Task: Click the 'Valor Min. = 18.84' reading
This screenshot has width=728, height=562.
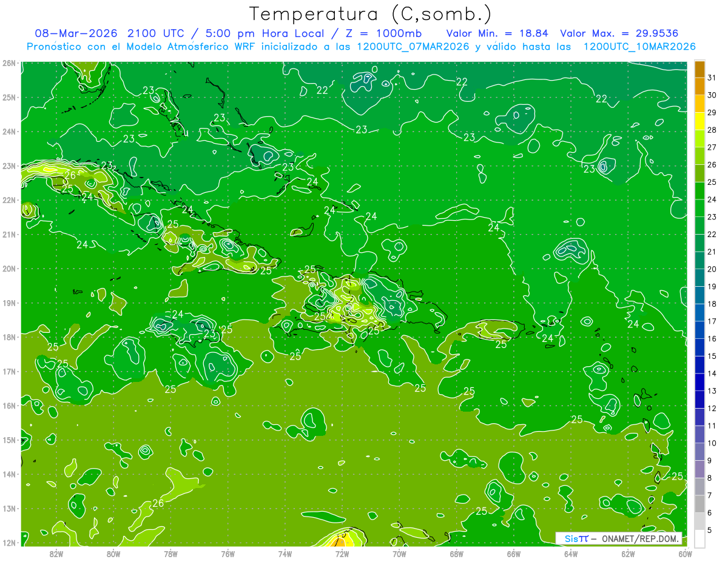Action: pos(497,33)
